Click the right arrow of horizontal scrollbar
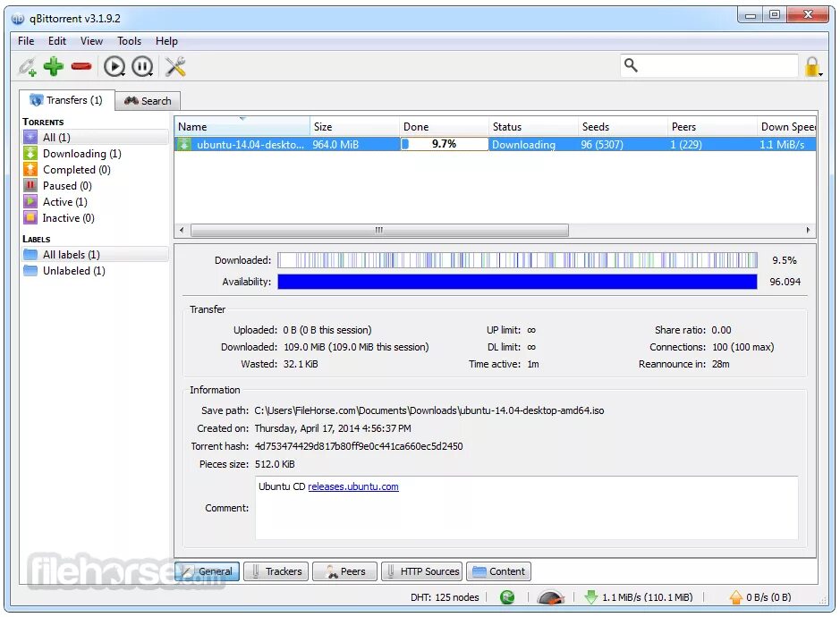 808,231
